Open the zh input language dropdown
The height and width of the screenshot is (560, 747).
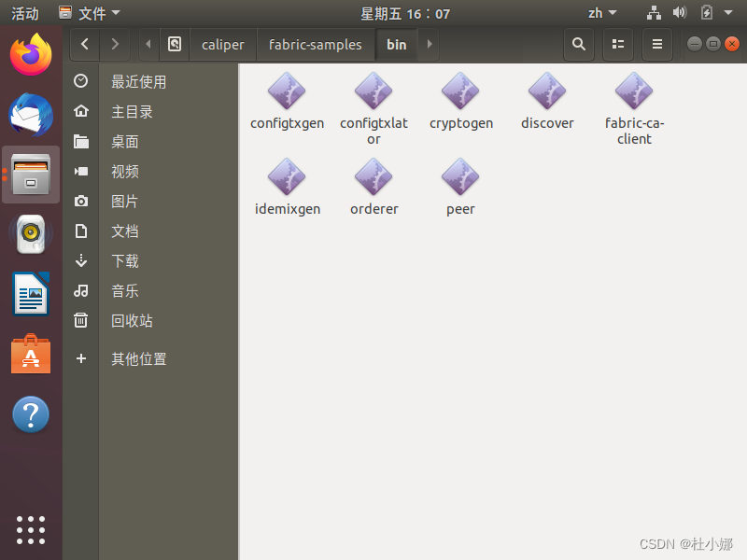(602, 13)
